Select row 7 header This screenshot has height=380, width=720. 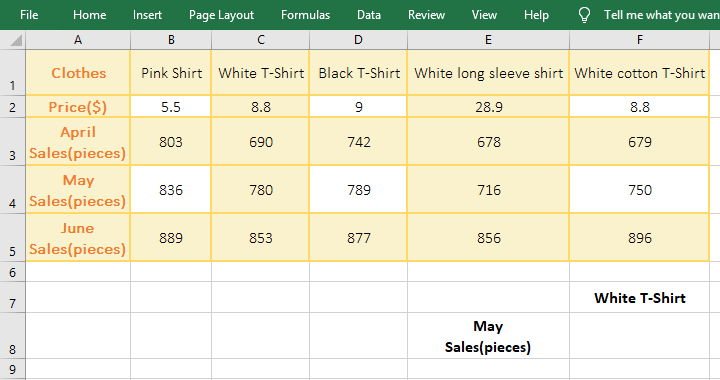13,297
